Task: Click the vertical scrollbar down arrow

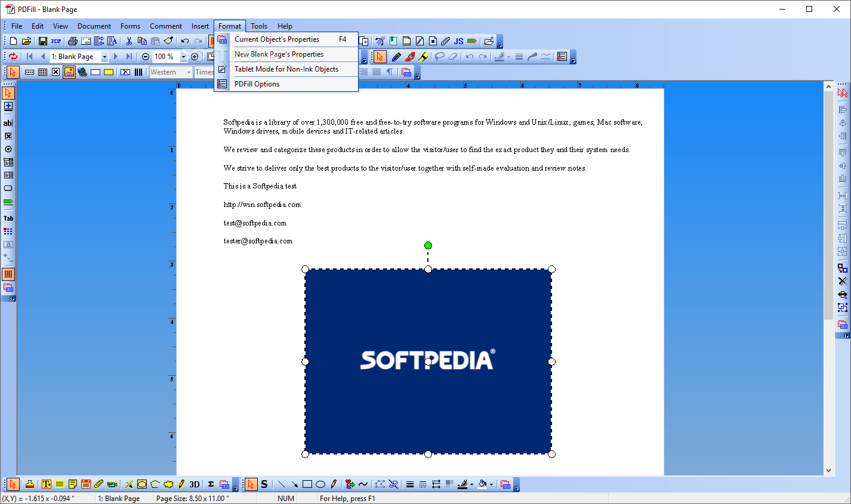Action: point(828,470)
